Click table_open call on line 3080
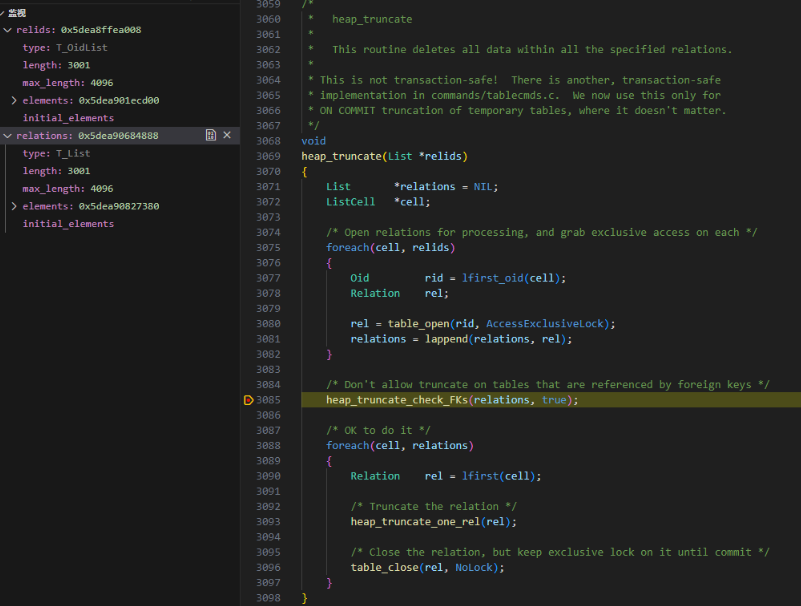 418,324
